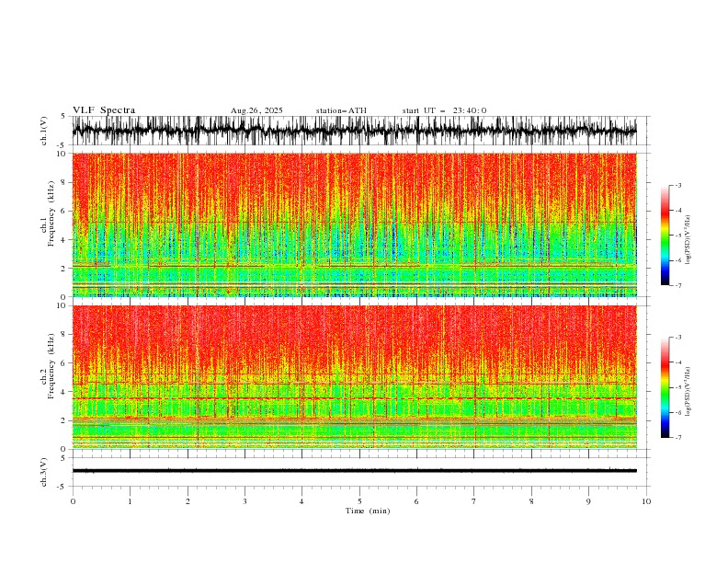
Task: Click the '2' tick on the time axis
Action: (188, 501)
